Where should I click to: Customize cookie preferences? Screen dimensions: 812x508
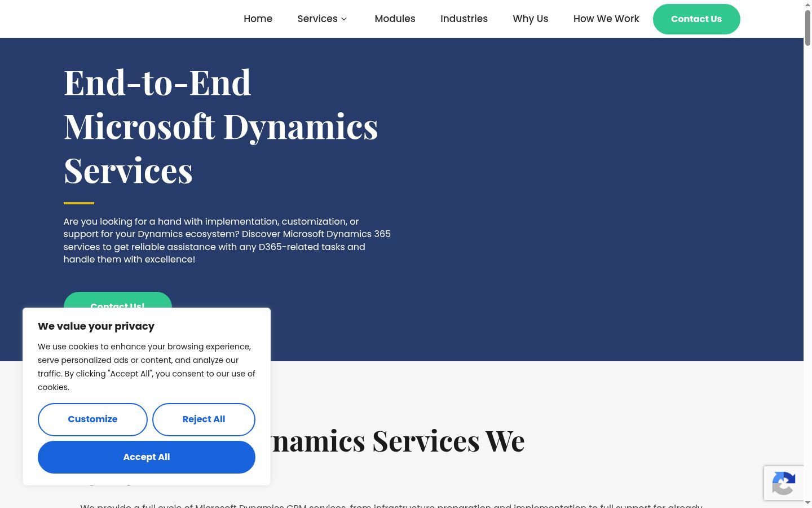point(92,419)
